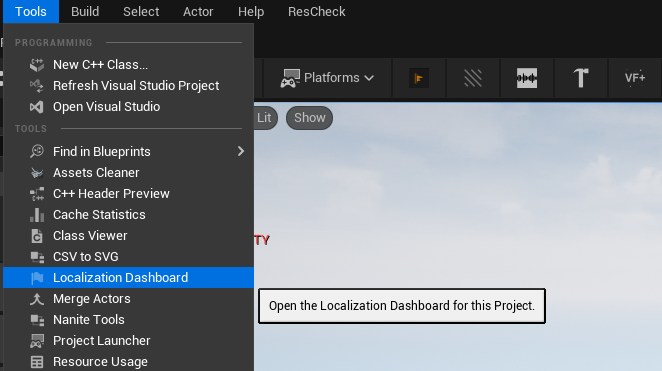This screenshot has width=662, height=371.
Task: Launch Project Launcher from Tools menu
Action: click(128, 341)
